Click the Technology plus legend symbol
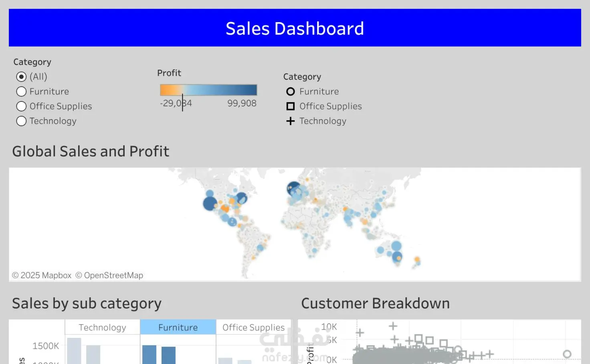 291,121
